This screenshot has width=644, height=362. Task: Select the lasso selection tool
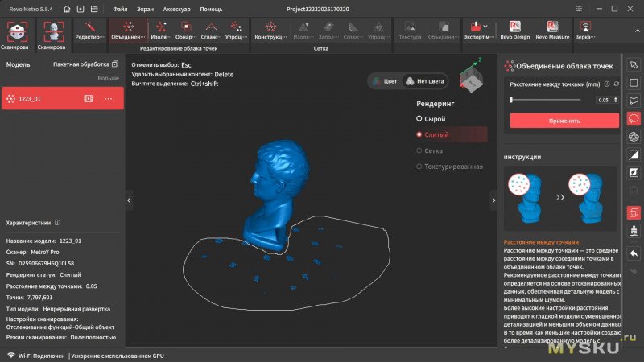coord(634,117)
